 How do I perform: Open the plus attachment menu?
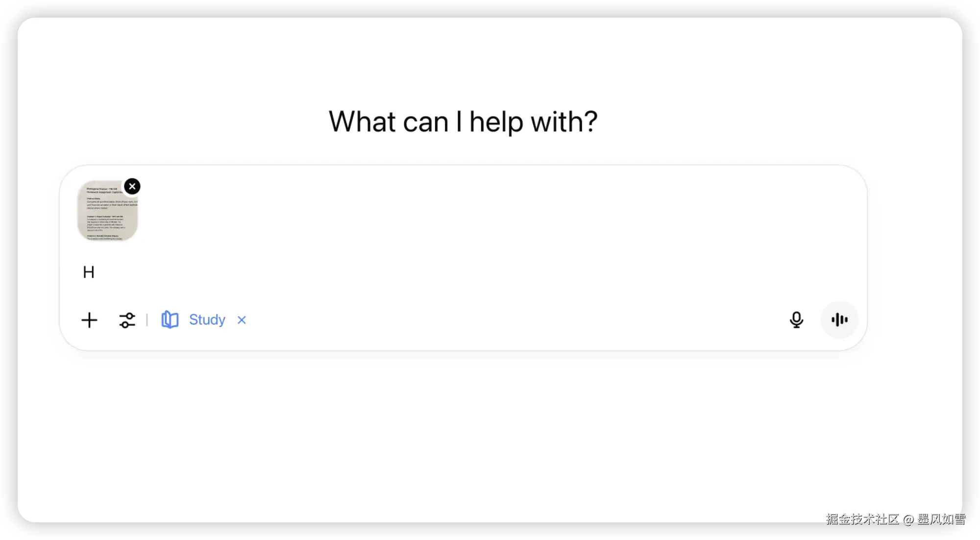(x=89, y=320)
